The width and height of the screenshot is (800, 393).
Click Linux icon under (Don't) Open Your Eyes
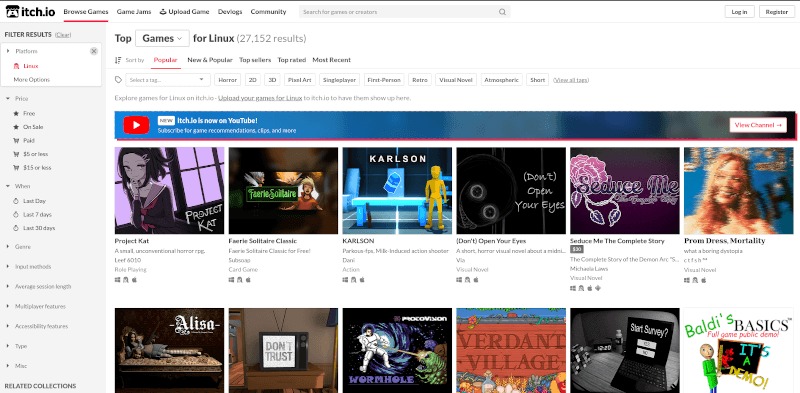click(x=467, y=280)
